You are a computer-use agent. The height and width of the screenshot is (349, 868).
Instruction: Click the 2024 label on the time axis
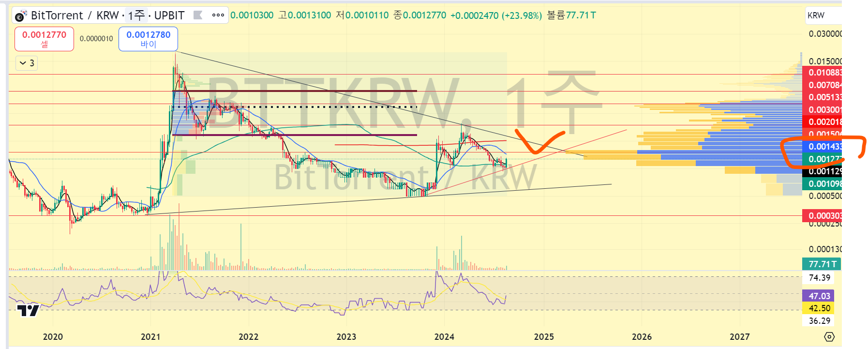444,337
